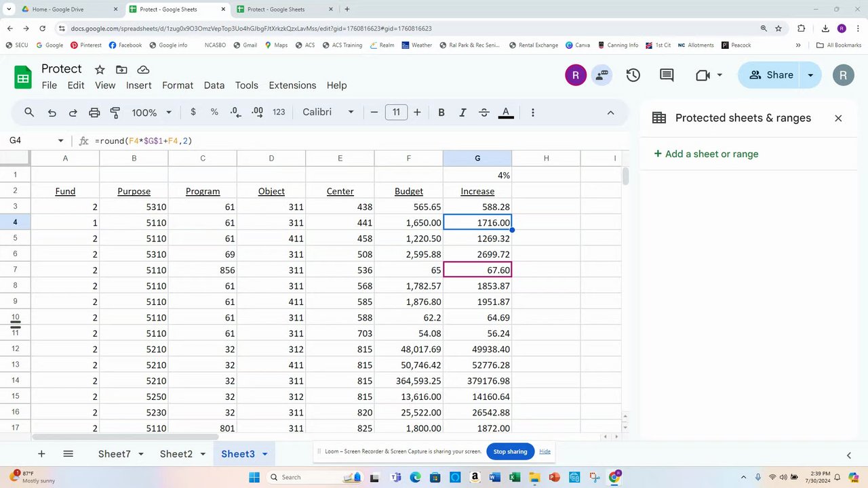868x488 pixels.
Task: Check the cloud document status icon
Action: click(x=143, y=70)
